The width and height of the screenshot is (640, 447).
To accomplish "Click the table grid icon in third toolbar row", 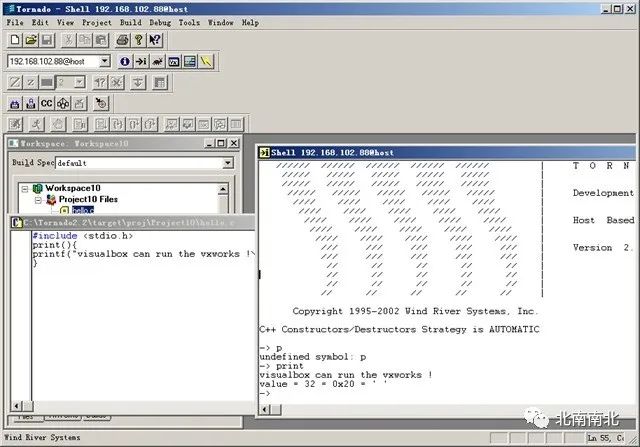I will click(160, 82).
